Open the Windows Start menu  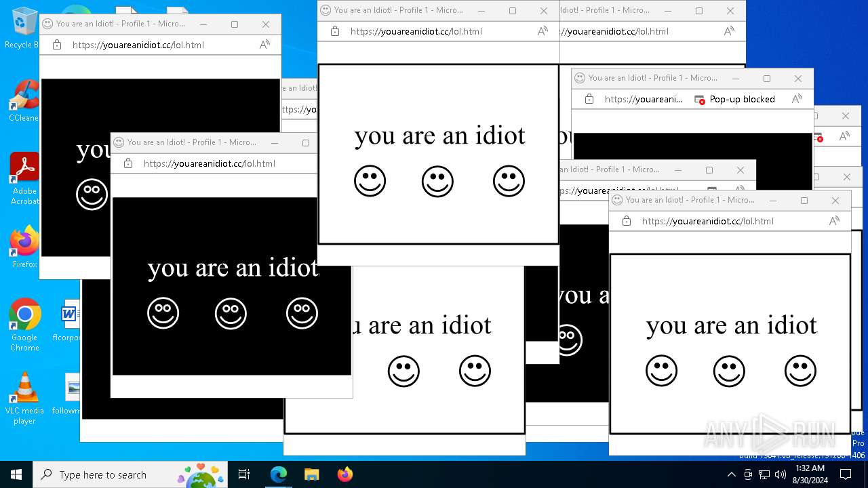pyautogui.click(x=16, y=474)
